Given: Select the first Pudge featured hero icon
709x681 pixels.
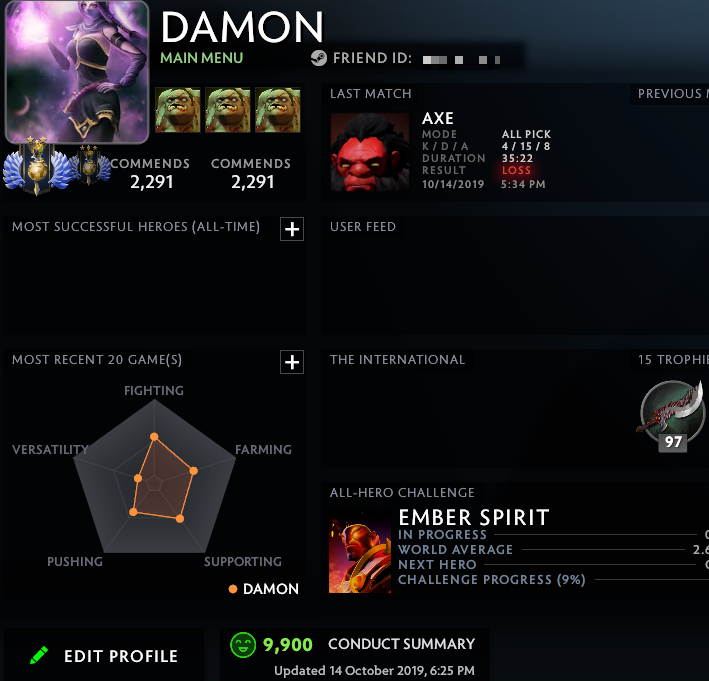Looking at the screenshot, I should (178, 110).
